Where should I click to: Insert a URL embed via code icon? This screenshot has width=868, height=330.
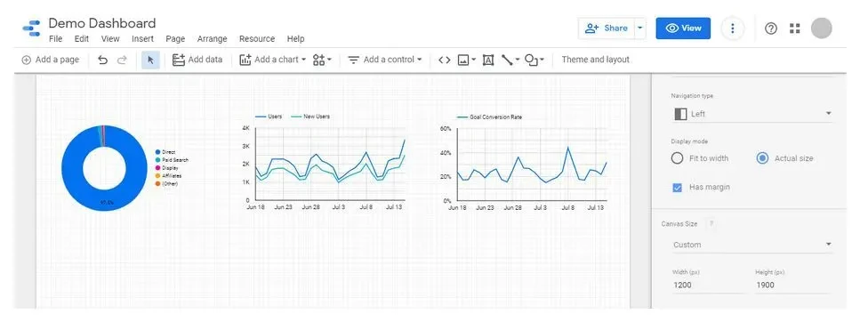[x=445, y=60]
